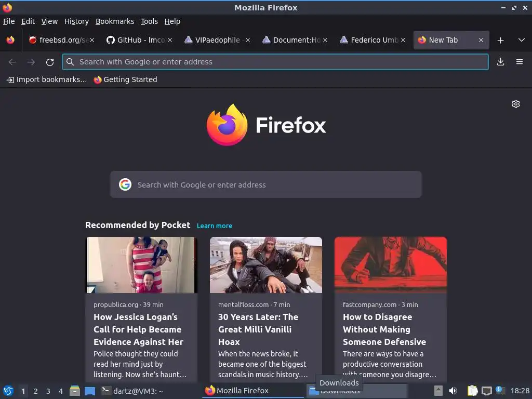Open the Getting Started bookmark
Image resolution: width=532 pixels, height=399 pixels.
click(126, 79)
